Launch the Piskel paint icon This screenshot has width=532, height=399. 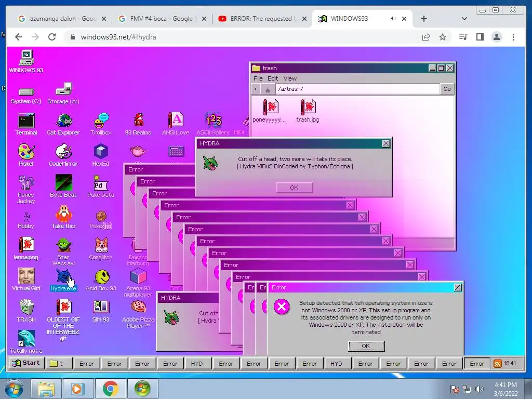26,155
